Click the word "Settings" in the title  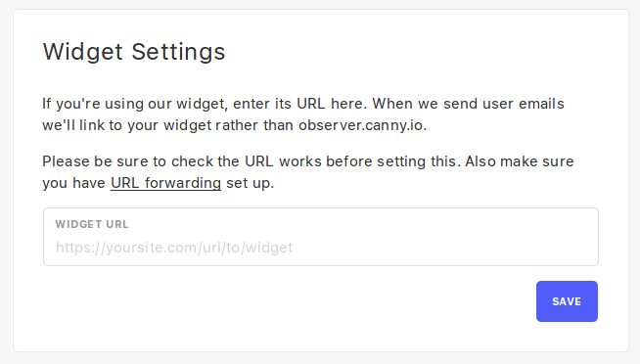click(178, 52)
